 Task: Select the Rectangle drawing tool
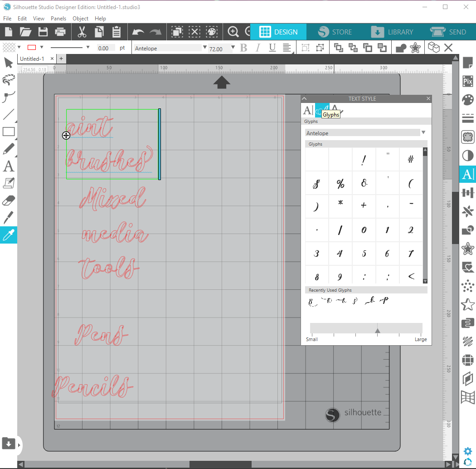click(8, 132)
